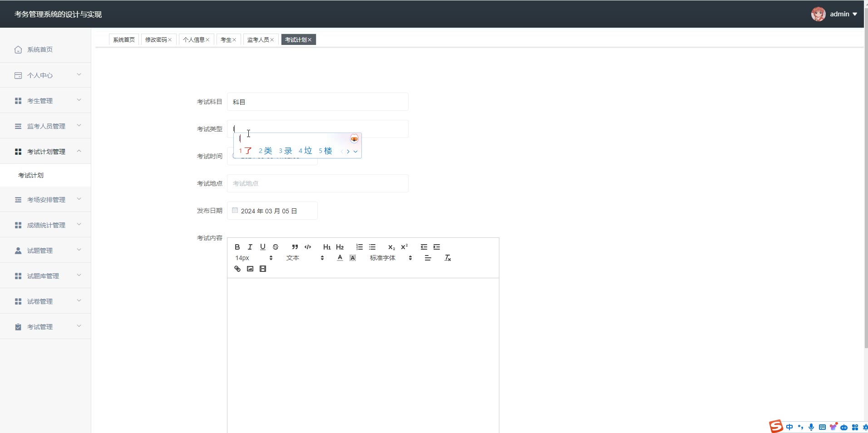Expand the IME candidate list downward
Screen dimensions: 868x433
(355, 152)
